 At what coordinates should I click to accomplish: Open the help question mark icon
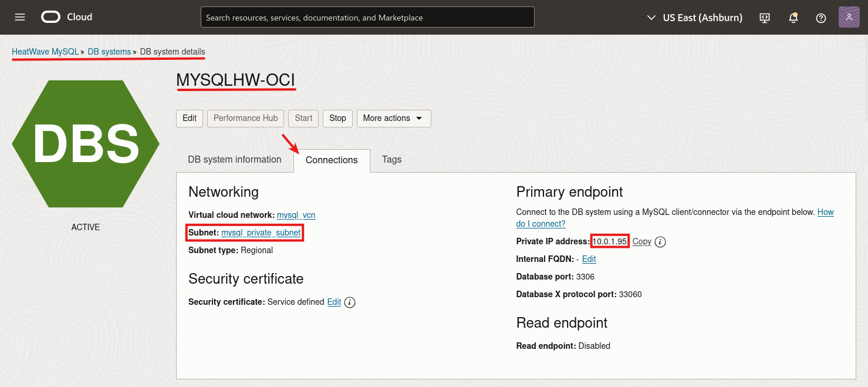820,18
